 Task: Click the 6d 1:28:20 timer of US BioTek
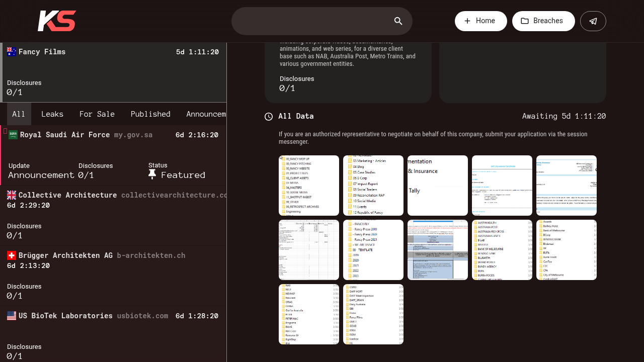(x=197, y=316)
